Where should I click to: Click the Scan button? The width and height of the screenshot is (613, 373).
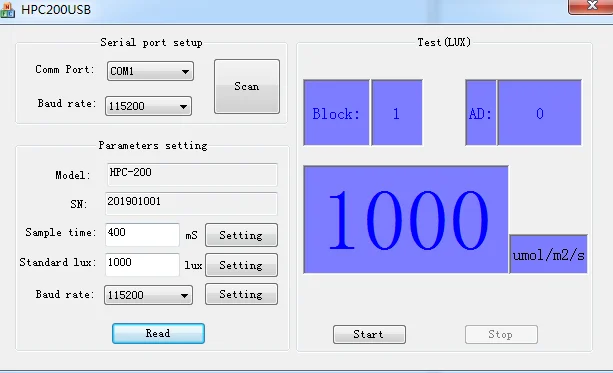(x=247, y=86)
